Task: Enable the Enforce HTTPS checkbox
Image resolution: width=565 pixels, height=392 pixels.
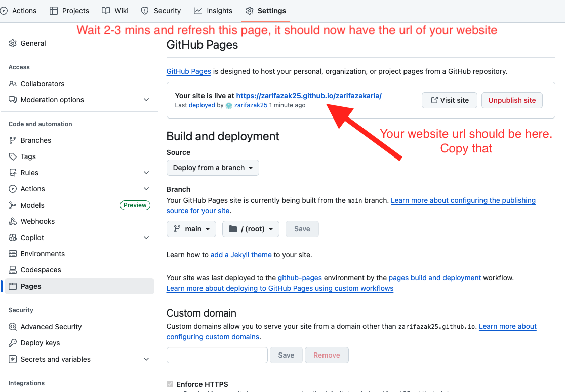Action: click(x=171, y=384)
